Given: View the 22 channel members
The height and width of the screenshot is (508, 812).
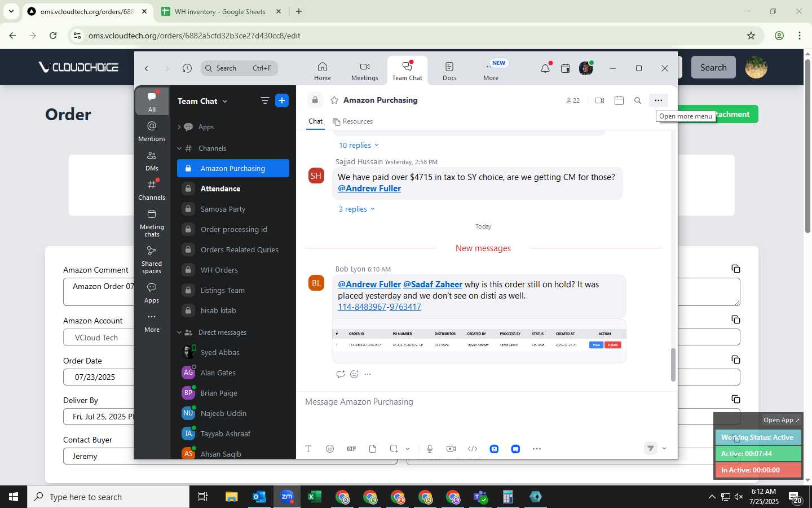Looking at the screenshot, I should click(x=573, y=100).
